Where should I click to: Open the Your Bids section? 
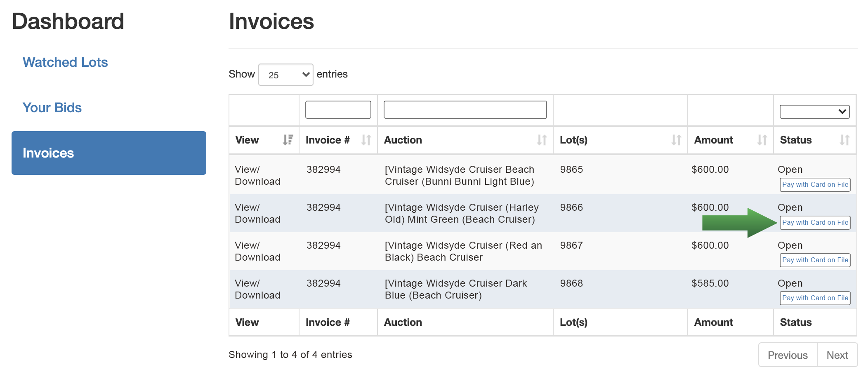pyautogui.click(x=52, y=108)
